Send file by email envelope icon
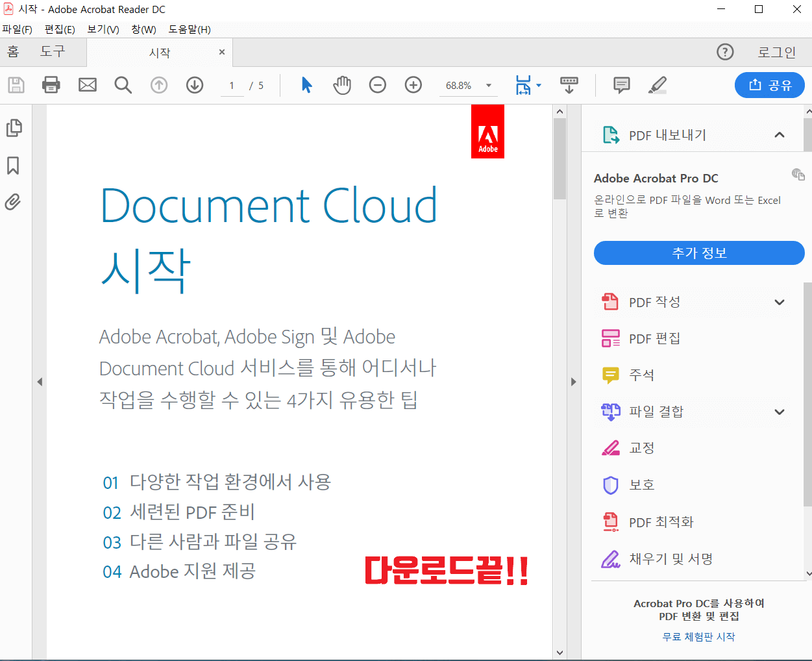The height and width of the screenshot is (661, 812). 88,85
